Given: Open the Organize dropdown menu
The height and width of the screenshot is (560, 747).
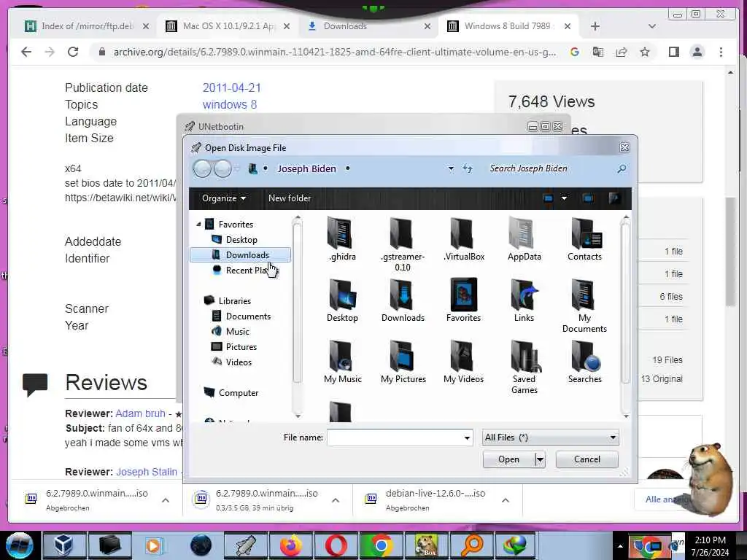Looking at the screenshot, I should pos(223,198).
